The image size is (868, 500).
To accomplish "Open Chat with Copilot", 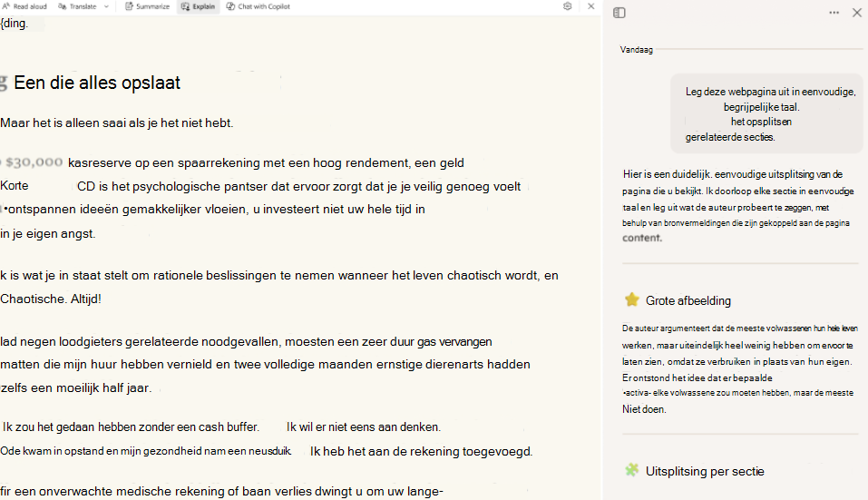I will click(x=258, y=6).
